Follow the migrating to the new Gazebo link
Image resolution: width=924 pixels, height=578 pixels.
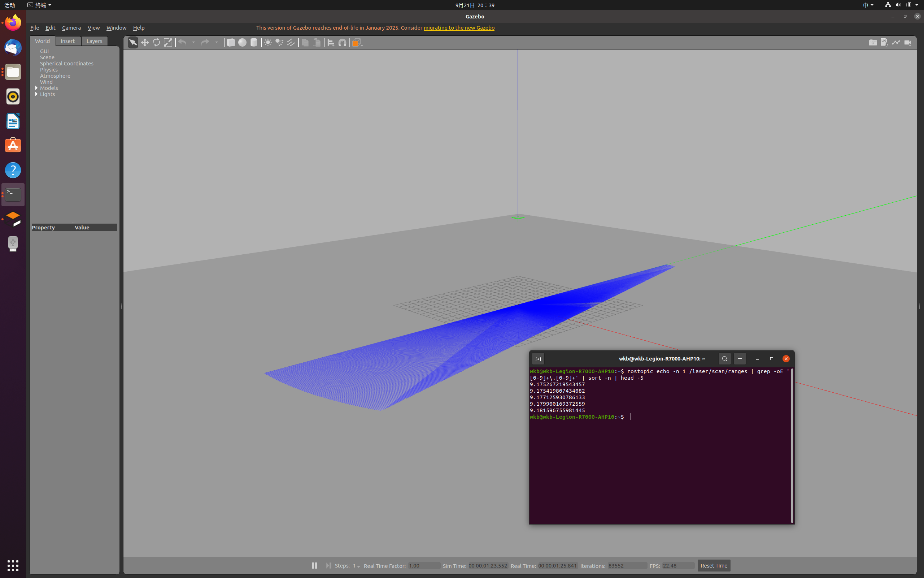[459, 27]
